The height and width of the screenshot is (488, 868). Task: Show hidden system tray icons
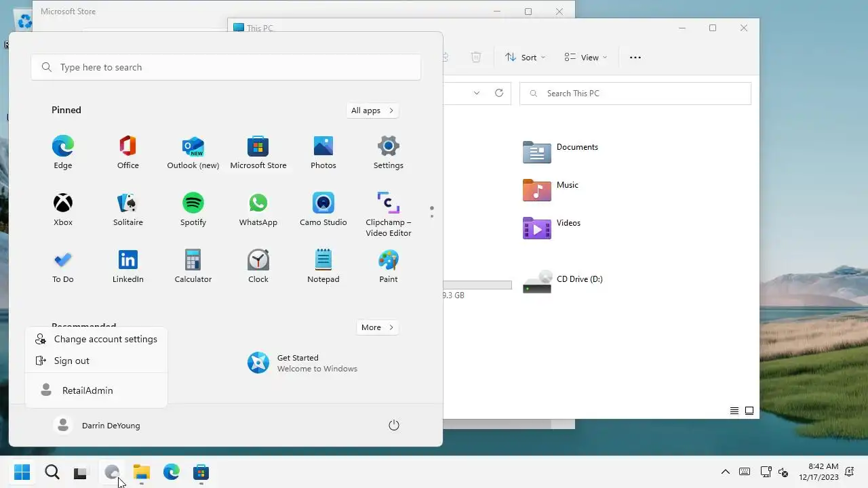pos(726,472)
